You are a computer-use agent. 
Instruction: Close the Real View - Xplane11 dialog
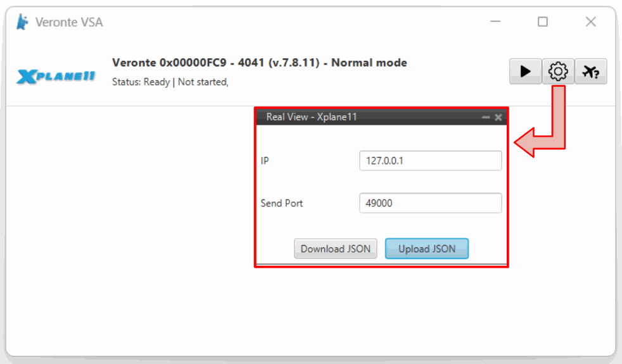[498, 117]
